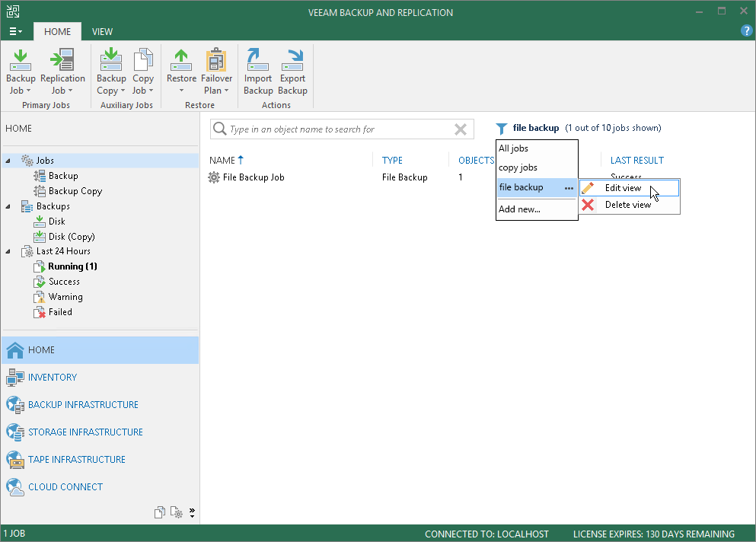Select Success under Last 24 Hours
This screenshot has height=542, width=756.
pyautogui.click(x=64, y=282)
